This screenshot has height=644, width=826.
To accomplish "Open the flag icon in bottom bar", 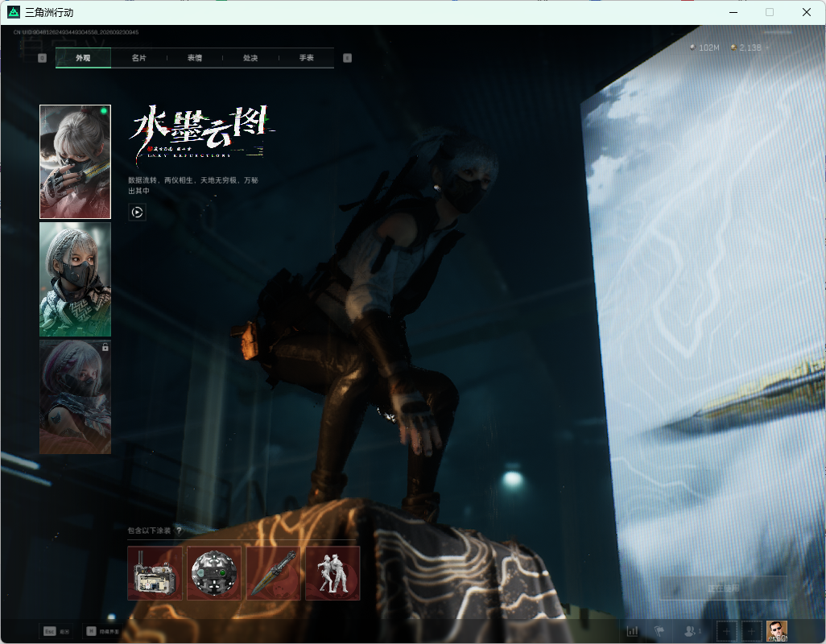I will (659, 631).
